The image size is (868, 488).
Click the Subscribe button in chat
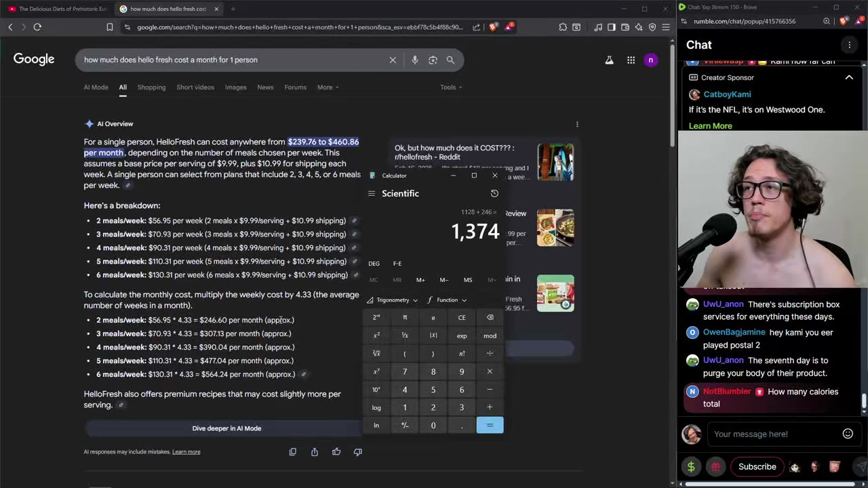coord(757,466)
